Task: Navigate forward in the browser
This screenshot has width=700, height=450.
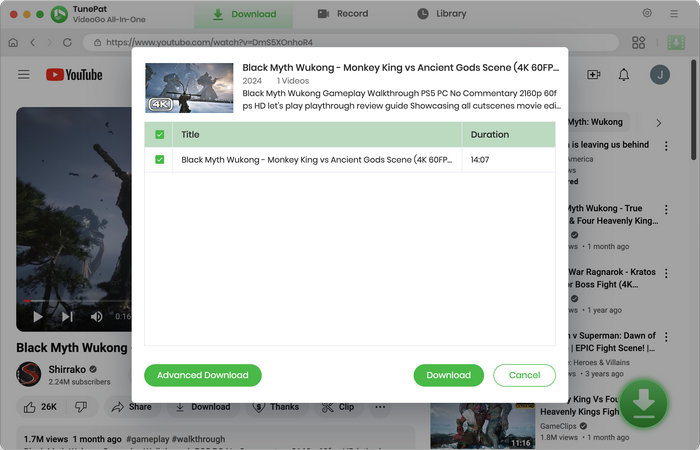Action: pyautogui.click(x=50, y=42)
